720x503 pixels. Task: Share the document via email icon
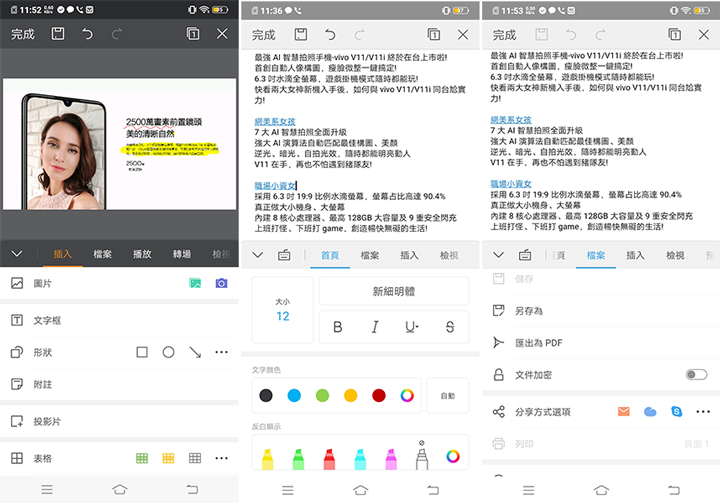tap(624, 412)
